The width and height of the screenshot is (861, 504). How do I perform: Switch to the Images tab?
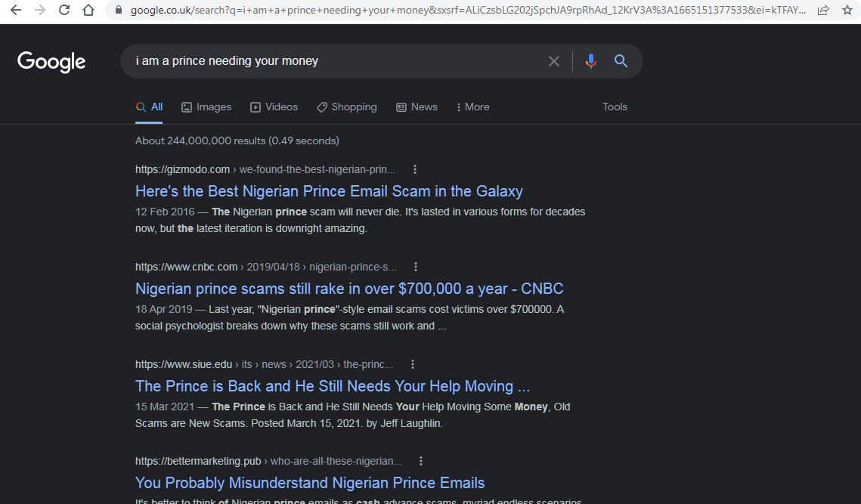pyautogui.click(x=206, y=107)
